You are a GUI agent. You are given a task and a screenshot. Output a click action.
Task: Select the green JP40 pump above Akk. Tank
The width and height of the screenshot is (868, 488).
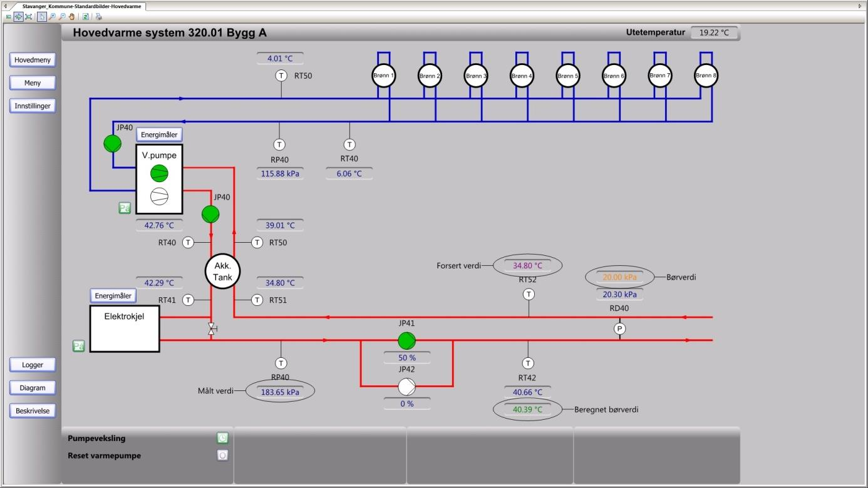(x=210, y=214)
